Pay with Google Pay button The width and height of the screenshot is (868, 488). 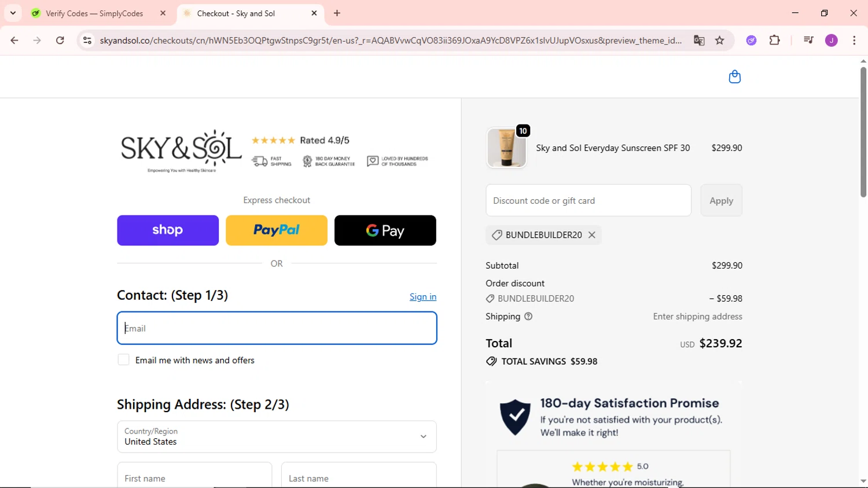[x=385, y=230]
